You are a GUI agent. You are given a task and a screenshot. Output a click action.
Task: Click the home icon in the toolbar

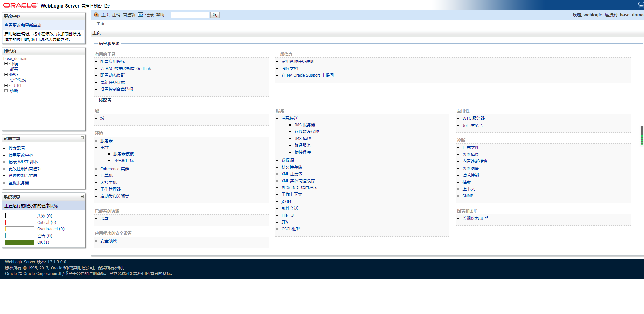[96, 14]
